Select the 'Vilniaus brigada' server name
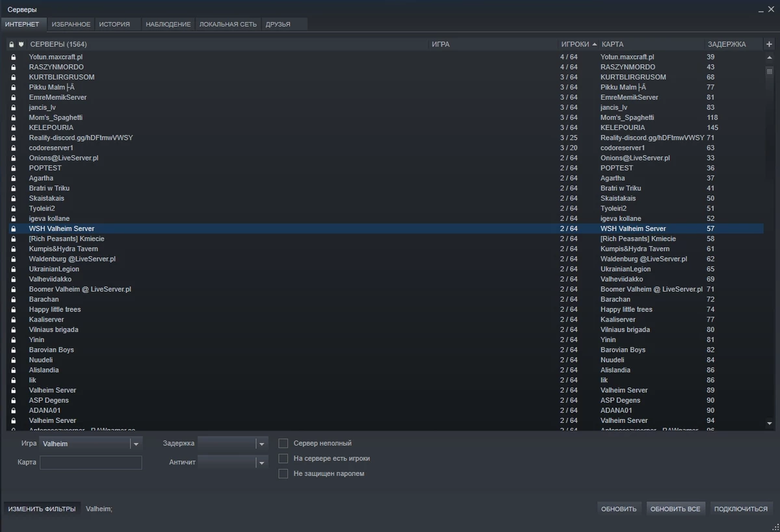 pyautogui.click(x=53, y=330)
